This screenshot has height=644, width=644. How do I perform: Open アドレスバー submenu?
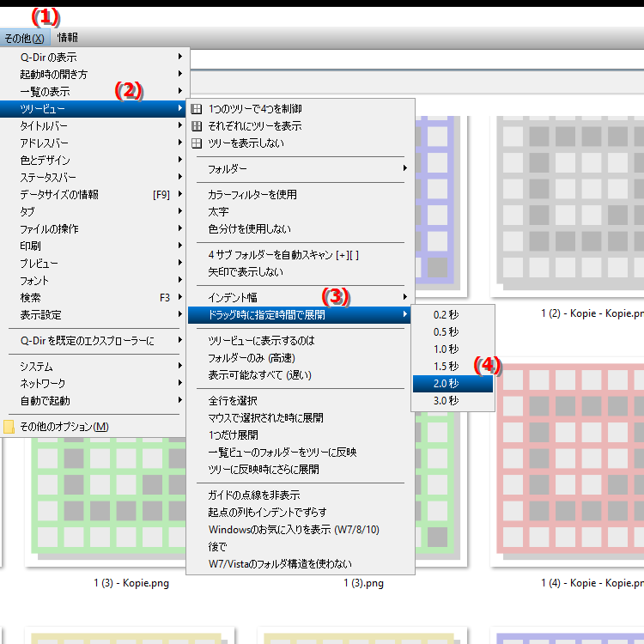(94, 143)
